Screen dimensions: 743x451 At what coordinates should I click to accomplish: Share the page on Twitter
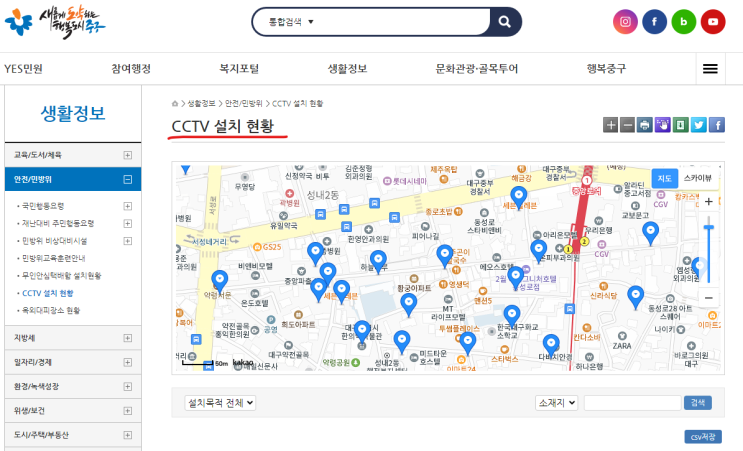coord(698,125)
